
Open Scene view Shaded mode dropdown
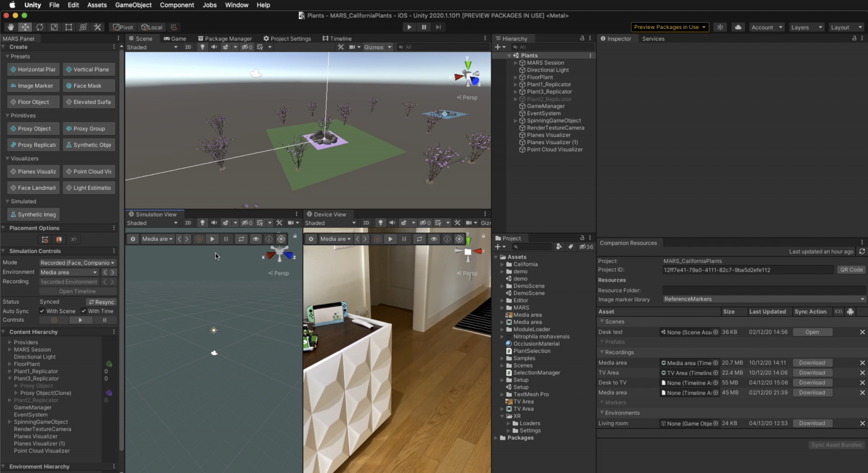[x=152, y=47]
